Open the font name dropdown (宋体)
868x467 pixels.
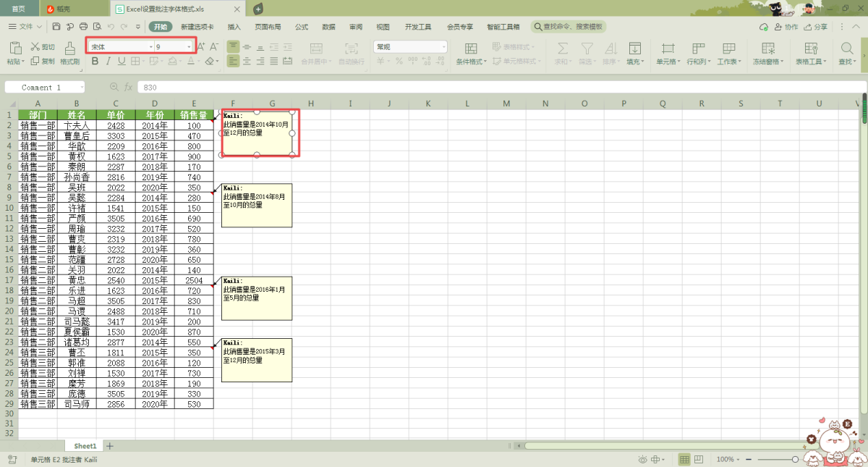(151, 46)
